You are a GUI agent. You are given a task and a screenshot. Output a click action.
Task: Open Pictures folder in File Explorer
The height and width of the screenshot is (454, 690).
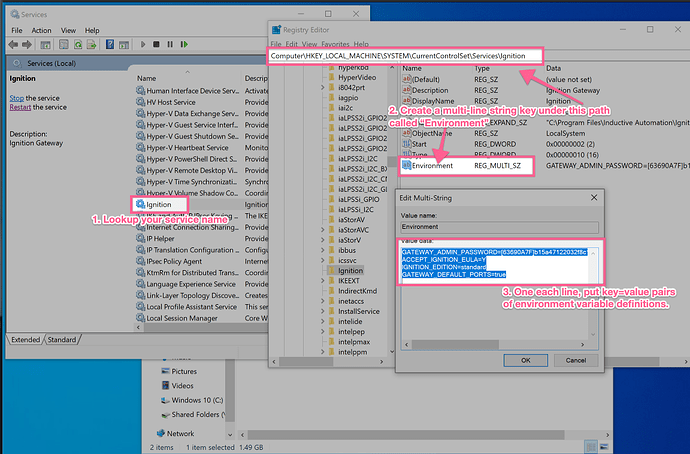pos(184,371)
